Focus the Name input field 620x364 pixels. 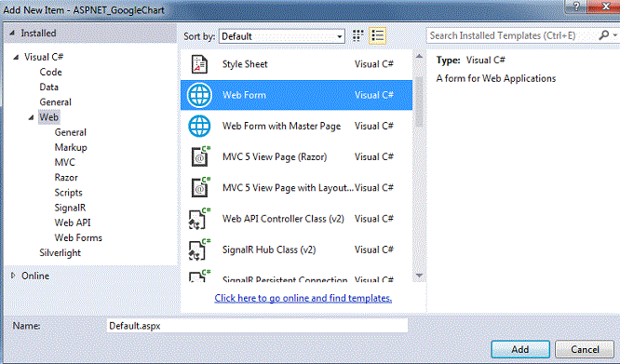(x=257, y=326)
